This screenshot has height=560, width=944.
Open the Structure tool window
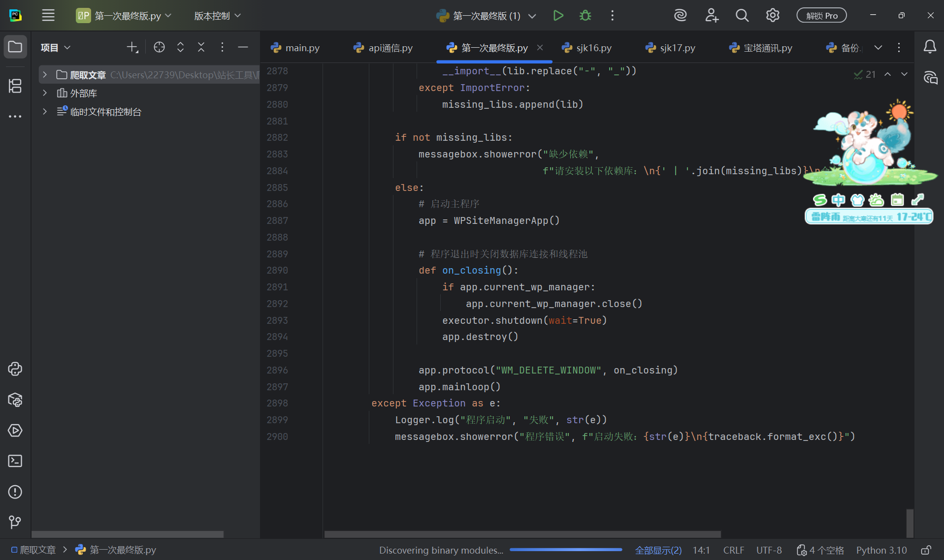click(15, 86)
